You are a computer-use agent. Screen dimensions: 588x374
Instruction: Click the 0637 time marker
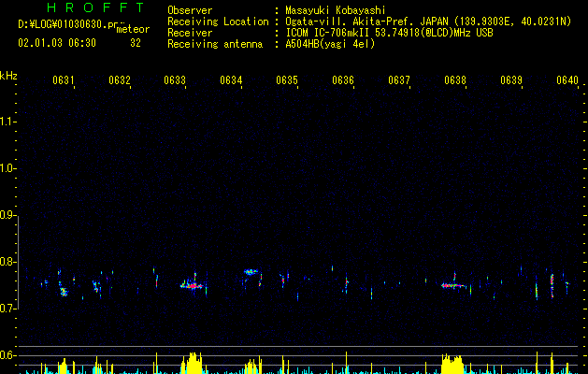(399, 80)
